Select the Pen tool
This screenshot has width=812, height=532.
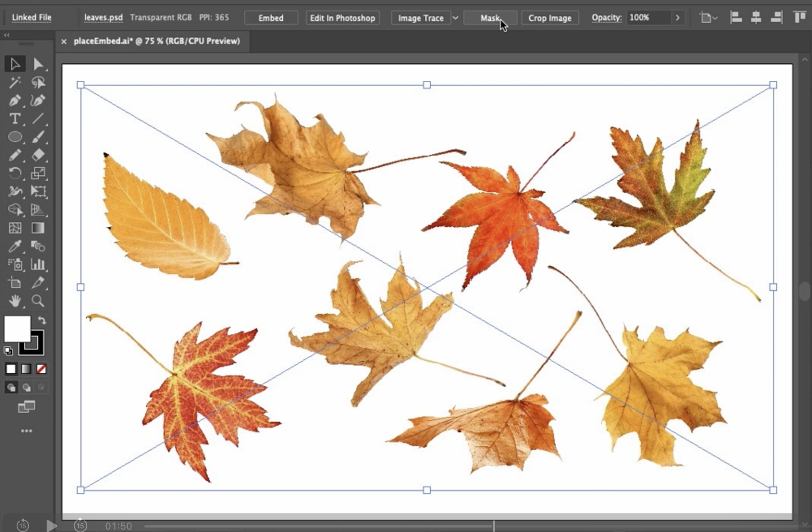point(15,101)
